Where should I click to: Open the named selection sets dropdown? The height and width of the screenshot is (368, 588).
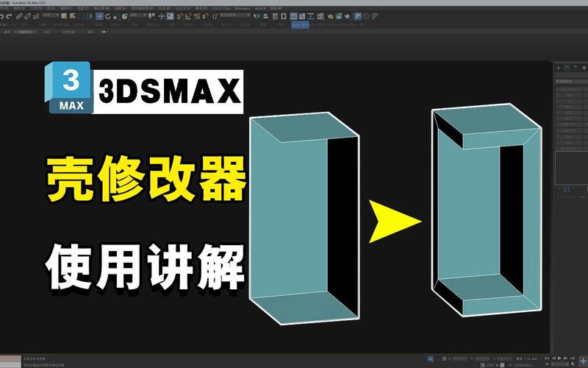click(x=235, y=15)
